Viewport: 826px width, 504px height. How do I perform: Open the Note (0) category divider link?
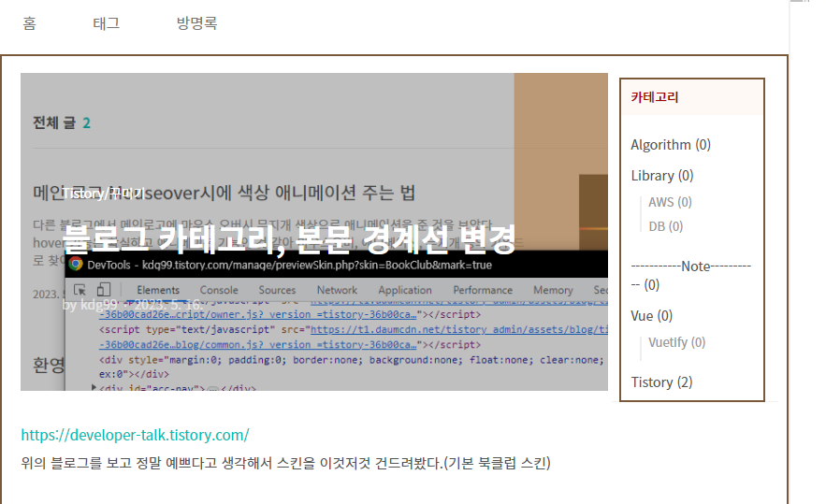[x=690, y=276]
